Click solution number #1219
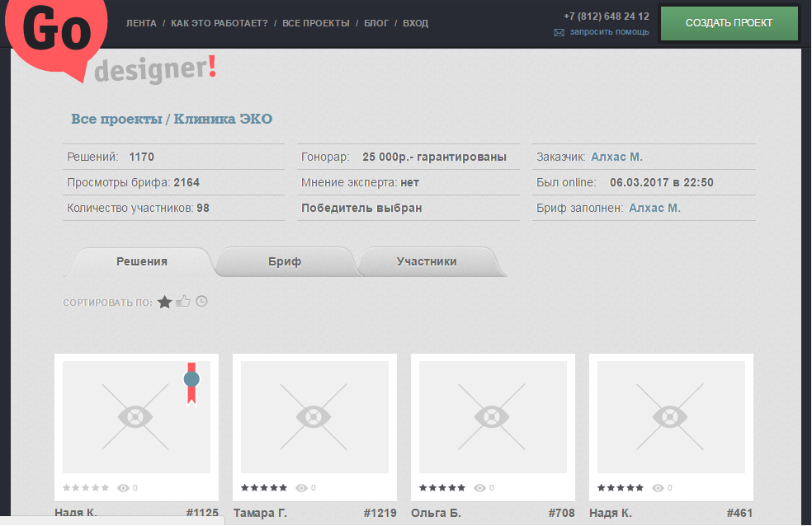 380,513
